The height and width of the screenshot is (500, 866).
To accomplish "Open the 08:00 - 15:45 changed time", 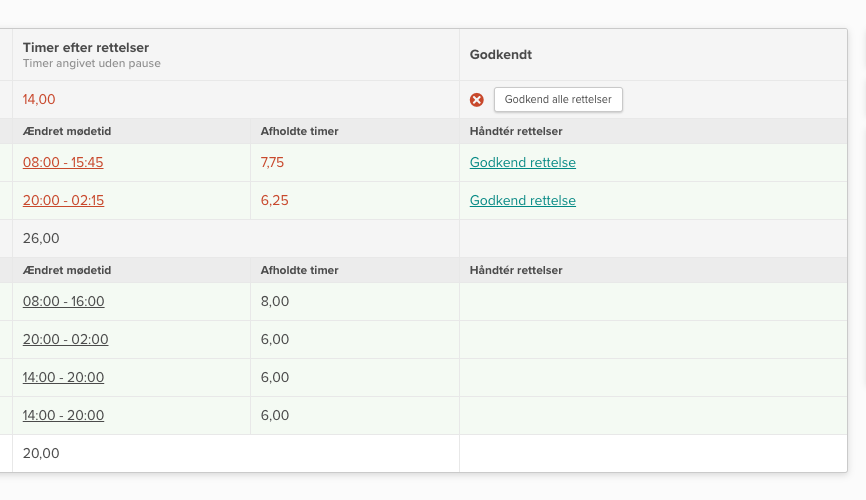I will 63,163.
